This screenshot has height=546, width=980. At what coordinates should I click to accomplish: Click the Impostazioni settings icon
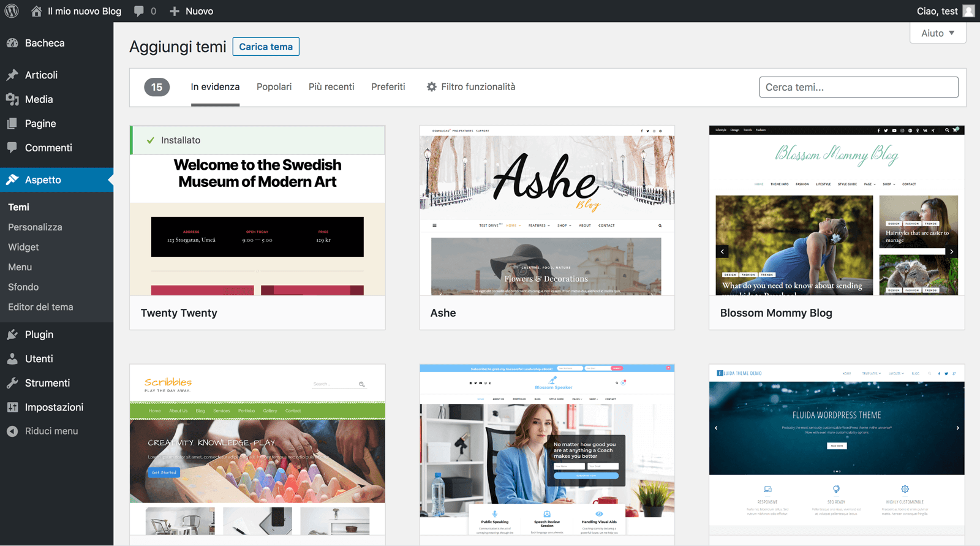tap(12, 407)
